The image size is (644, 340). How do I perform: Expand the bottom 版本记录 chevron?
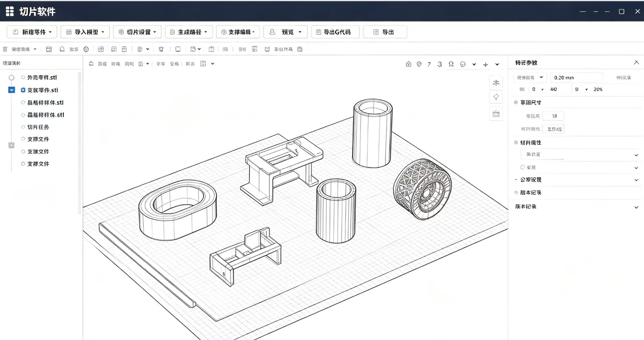[636, 207]
